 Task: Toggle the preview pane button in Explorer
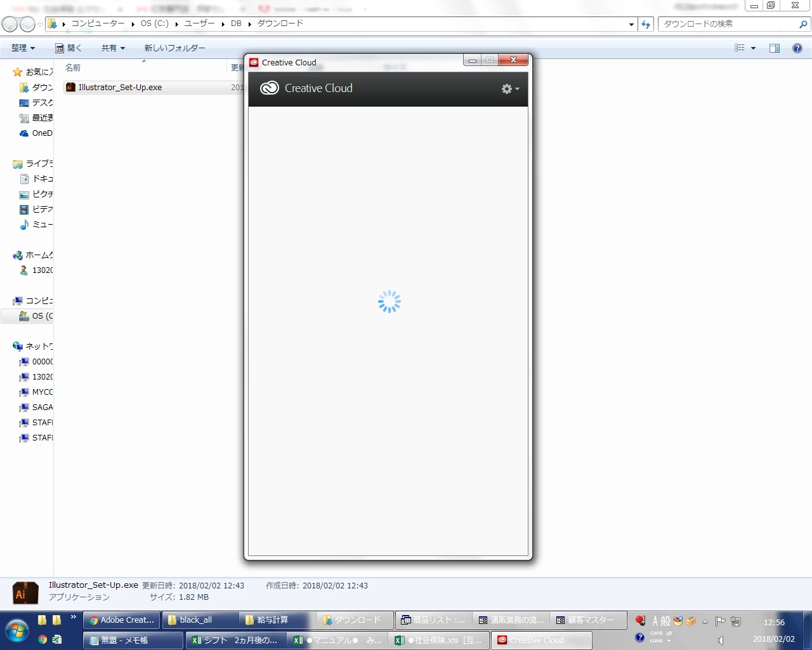coord(775,48)
